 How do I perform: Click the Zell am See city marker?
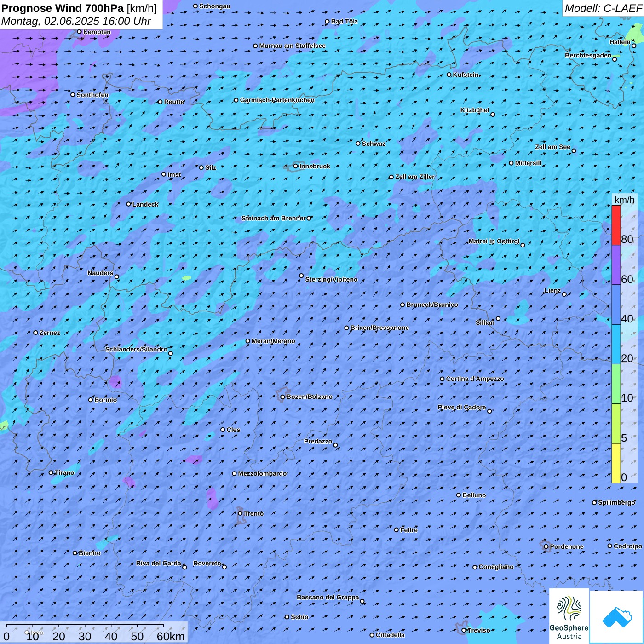point(574,151)
